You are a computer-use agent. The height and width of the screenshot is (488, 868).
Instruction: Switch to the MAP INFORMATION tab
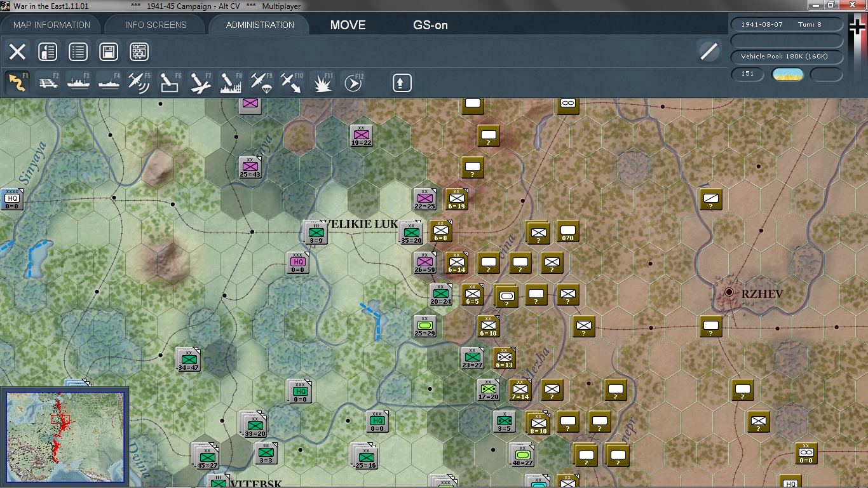click(52, 25)
